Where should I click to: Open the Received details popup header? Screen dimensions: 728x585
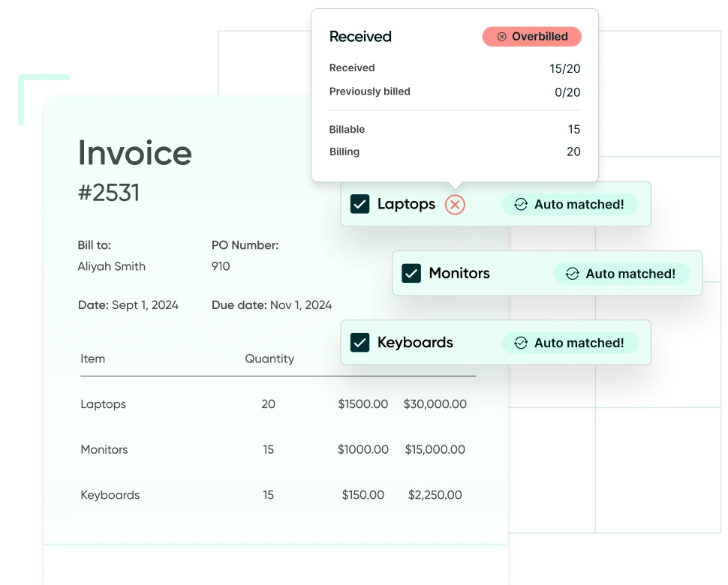tap(360, 36)
